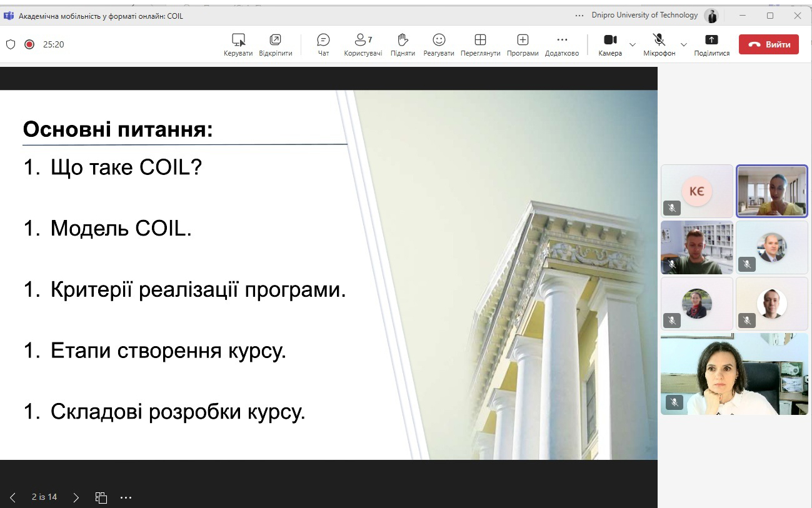The width and height of the screenshot is (812, 508).
Task: Open Реагувати reactions menu
Action: (x=439, y=44)
